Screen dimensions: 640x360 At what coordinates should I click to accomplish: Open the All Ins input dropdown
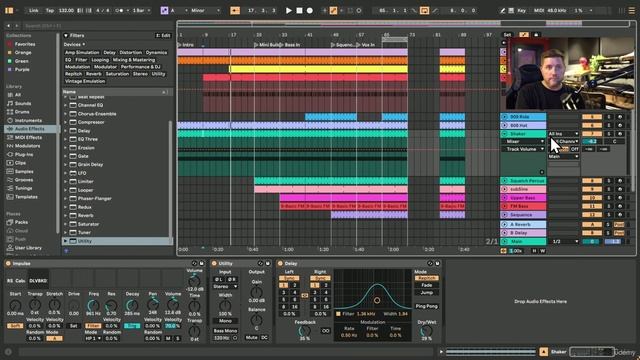[x=563, y=134]
